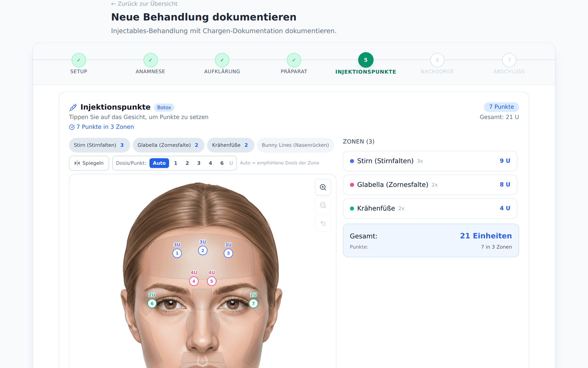Go to completed Anamnese step circle
Screen dimensions: 588x368
[150, 60]
